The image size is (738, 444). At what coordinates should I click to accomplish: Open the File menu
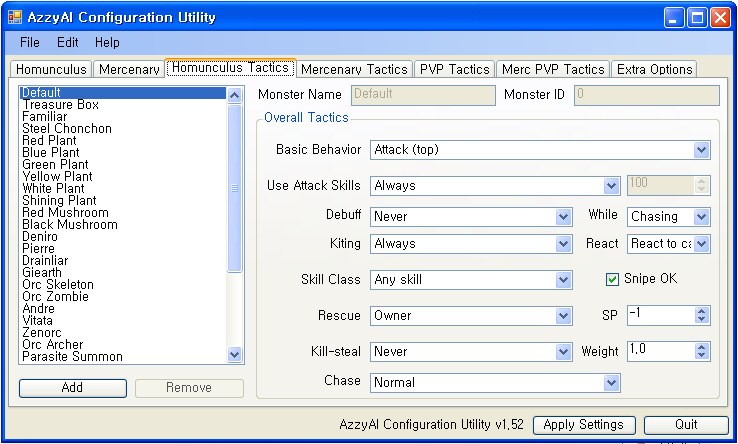[x=30, y=43]
